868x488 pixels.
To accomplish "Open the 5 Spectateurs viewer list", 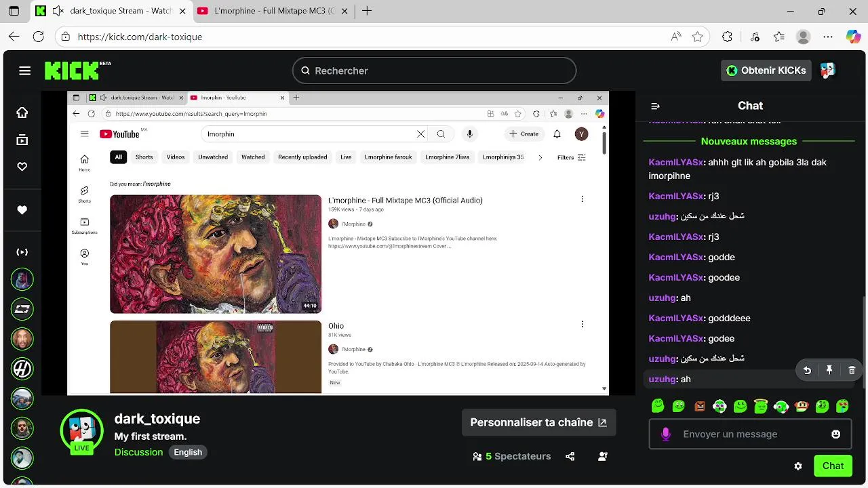I will [512, 456].
